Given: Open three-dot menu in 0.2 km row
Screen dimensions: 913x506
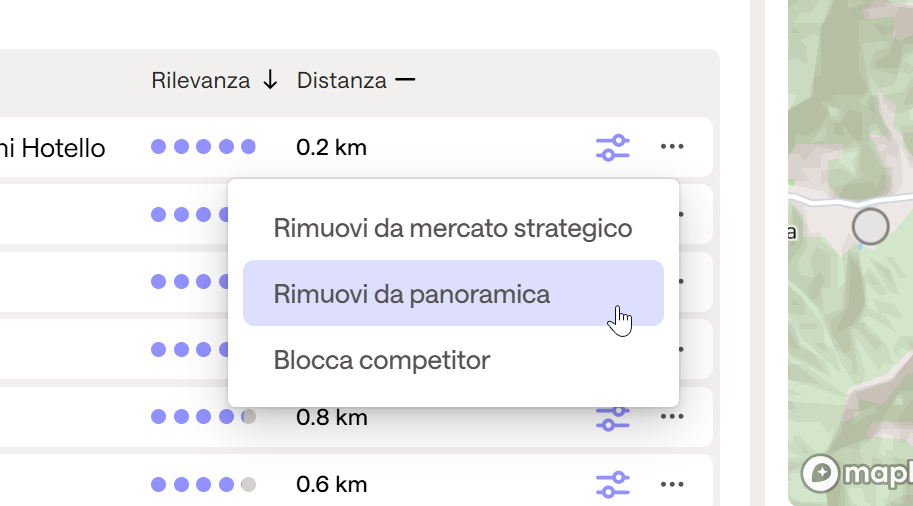Looking at the screenshot, I should [672, 147].
